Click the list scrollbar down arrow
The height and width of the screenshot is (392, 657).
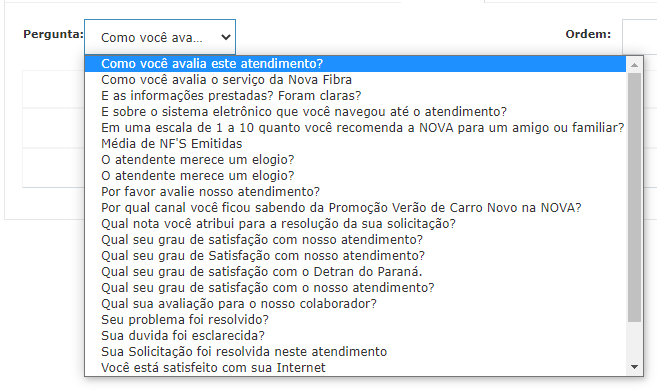click(x=634, y=367)
